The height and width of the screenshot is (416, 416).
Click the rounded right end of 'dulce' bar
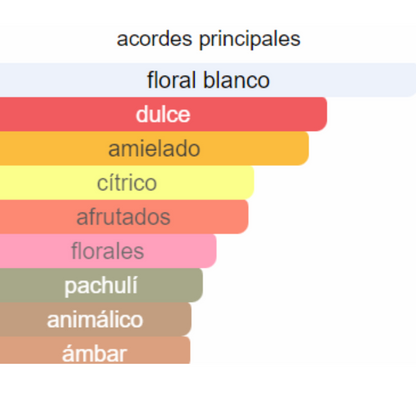tap(321, 114)
